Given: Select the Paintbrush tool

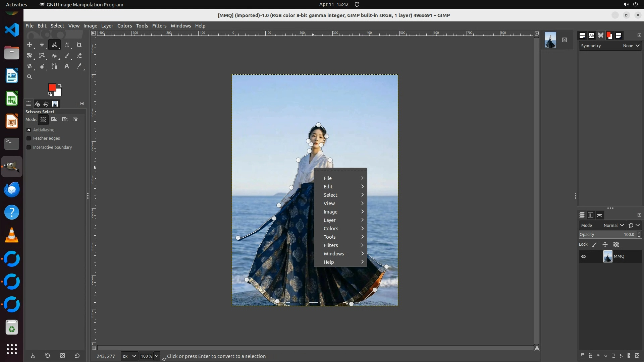Looking at the screenshot, I should [67, 56].
